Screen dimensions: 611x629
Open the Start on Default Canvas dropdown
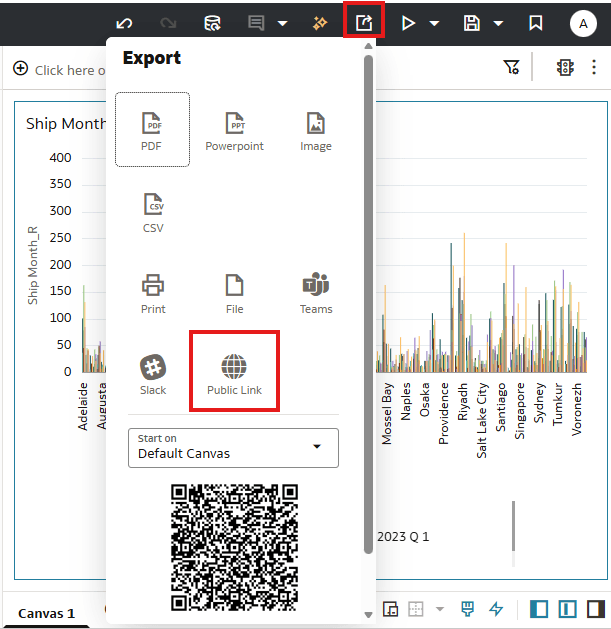point(233,448)
